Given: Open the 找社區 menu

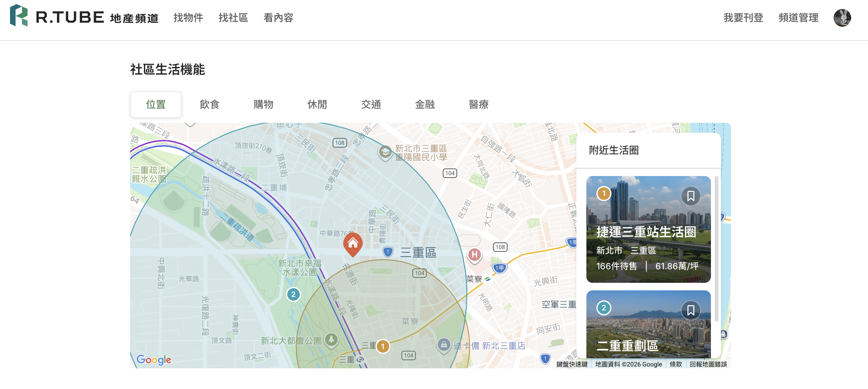Looking at the screenshot, I should (233, 18).
